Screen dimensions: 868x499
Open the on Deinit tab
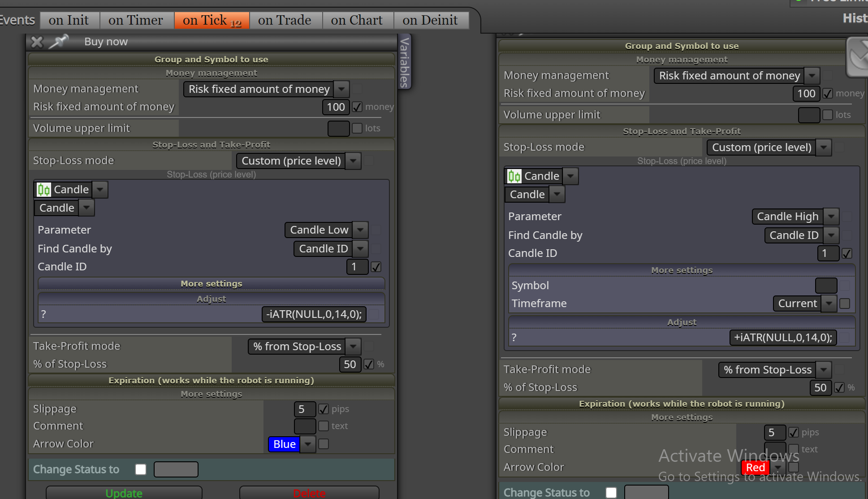[430, 20]
